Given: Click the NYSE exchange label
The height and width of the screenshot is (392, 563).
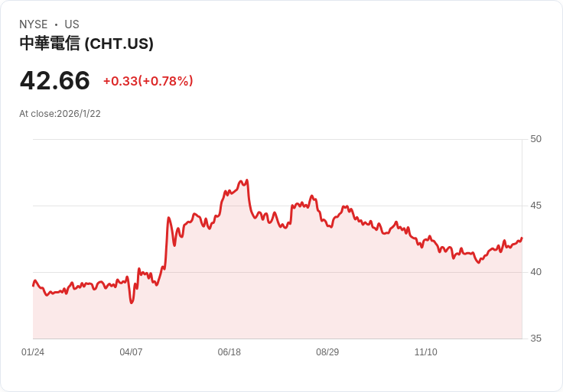Looking at the screenshot, I should 34,24.
